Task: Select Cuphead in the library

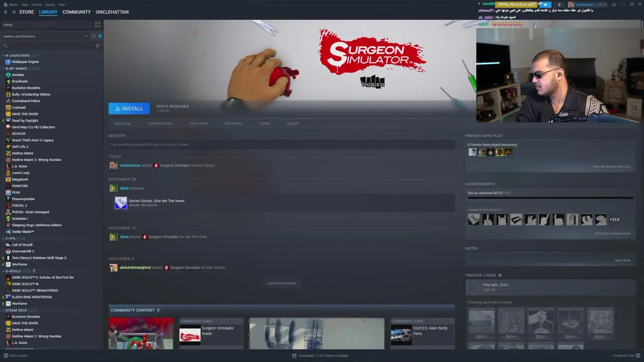Action: click(19, 108)
